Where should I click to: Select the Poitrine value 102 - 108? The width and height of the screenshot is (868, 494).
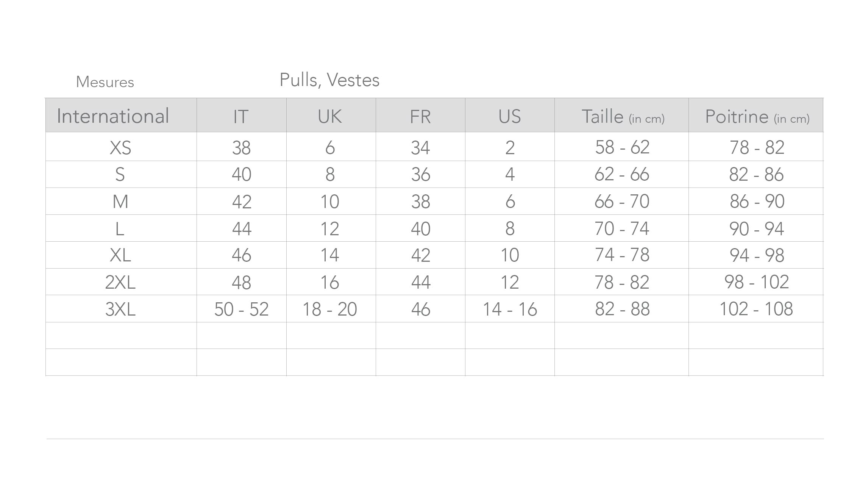tap(756, 309)
